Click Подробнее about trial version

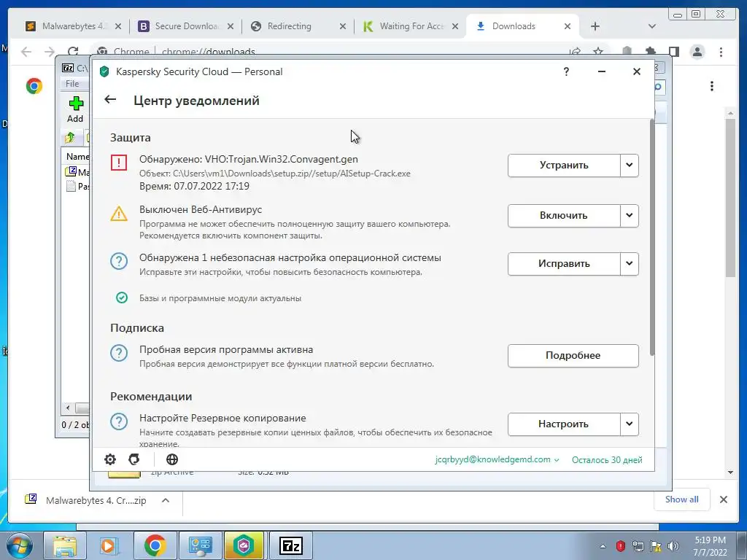pyautogui.click(x=573, y=356)
